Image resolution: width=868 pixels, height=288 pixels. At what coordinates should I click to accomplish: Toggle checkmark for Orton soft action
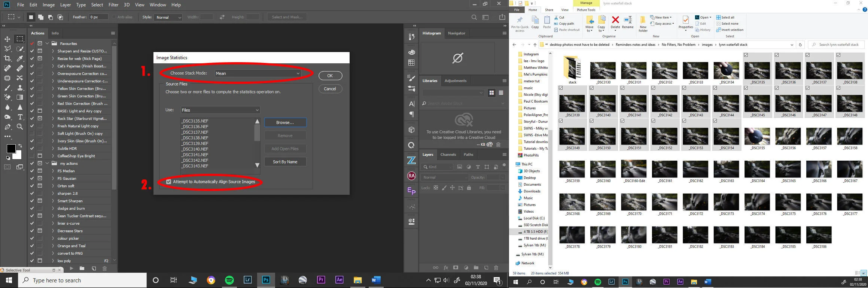[x=32, y=186]
